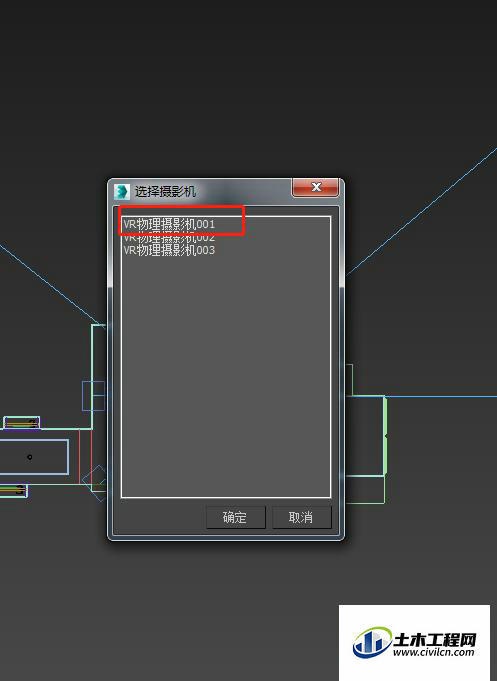Close the 选择摄影机 dialog
The width and height of the screenshot is (497, 681).
pos(316,187)
